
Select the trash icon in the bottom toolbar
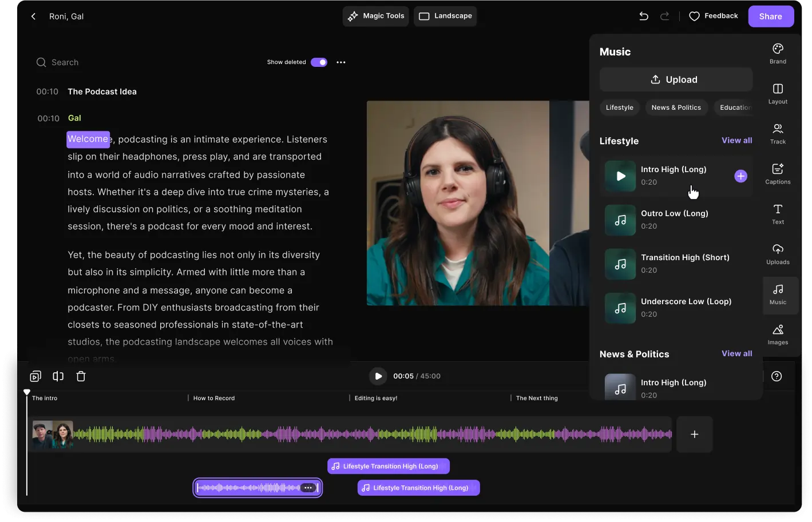click(81, 376)
